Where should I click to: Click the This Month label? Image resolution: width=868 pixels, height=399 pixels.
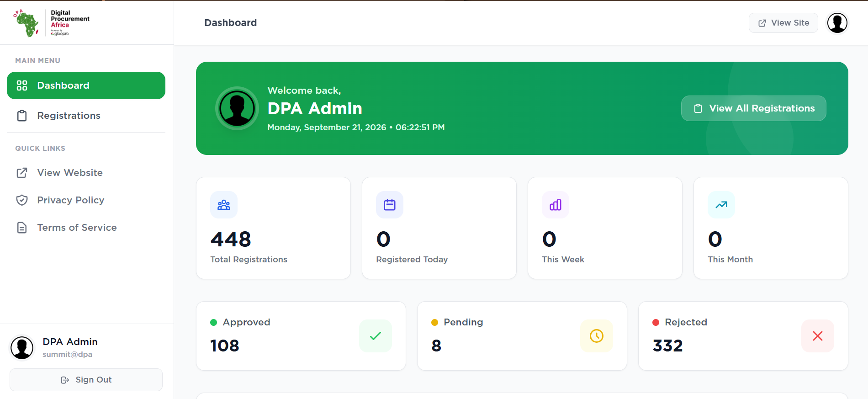pos(730,260)
